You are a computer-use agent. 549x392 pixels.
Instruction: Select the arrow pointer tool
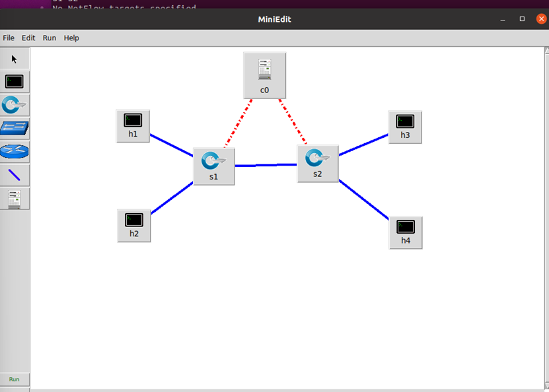(15, 59)
